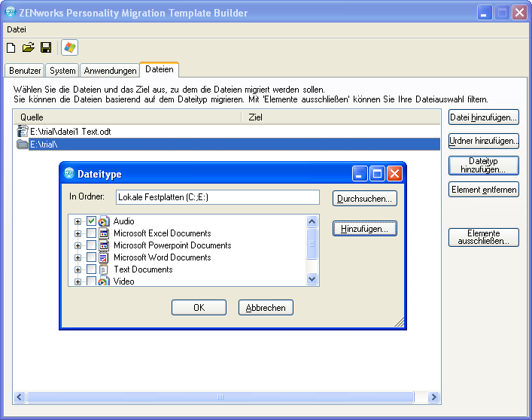Click the Microsoft Word Documents icon
The height and width of the screenshot is (420, 532).
(104, 257)
